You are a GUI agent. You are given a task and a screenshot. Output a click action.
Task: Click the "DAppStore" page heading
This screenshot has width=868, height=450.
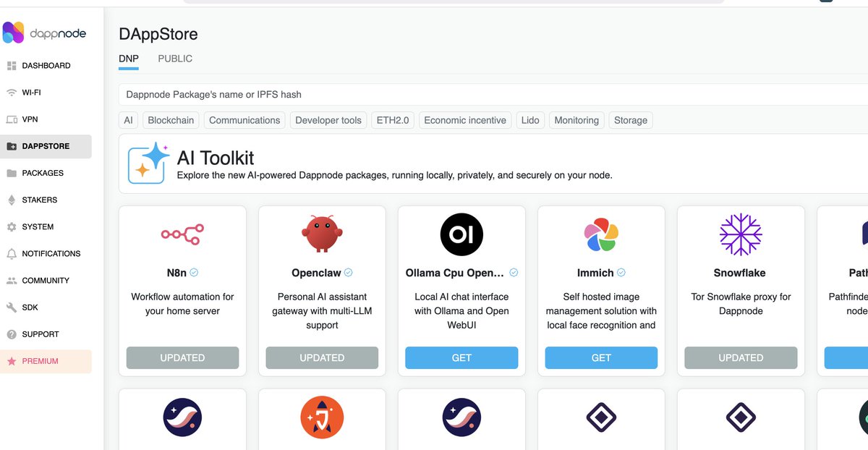(158, 34)
